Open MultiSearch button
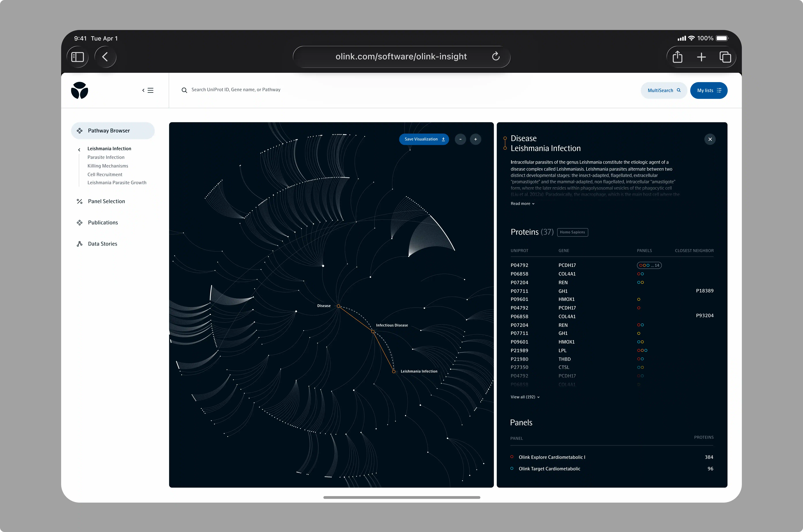This screenshot has width=803, height=532. [663, 90]
